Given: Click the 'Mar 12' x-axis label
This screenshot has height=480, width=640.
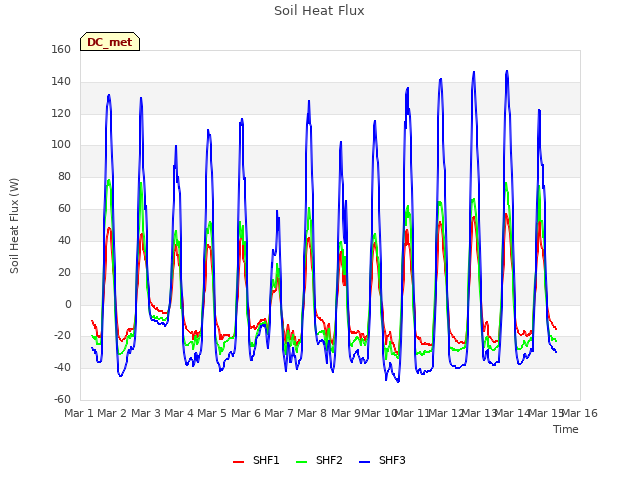Looking at the screenshot, I should [x=445, y=413].
